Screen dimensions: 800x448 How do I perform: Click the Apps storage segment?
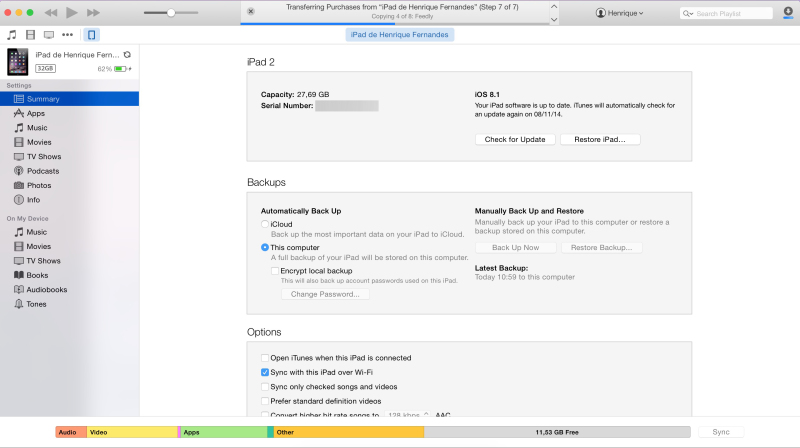(x=224, y=432)
